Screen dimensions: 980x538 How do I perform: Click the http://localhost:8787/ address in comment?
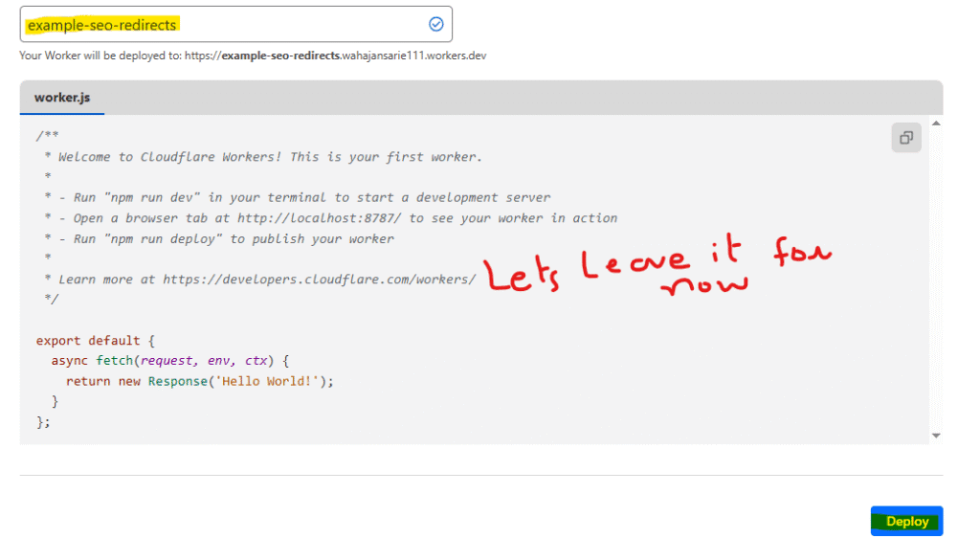[320, 218]
